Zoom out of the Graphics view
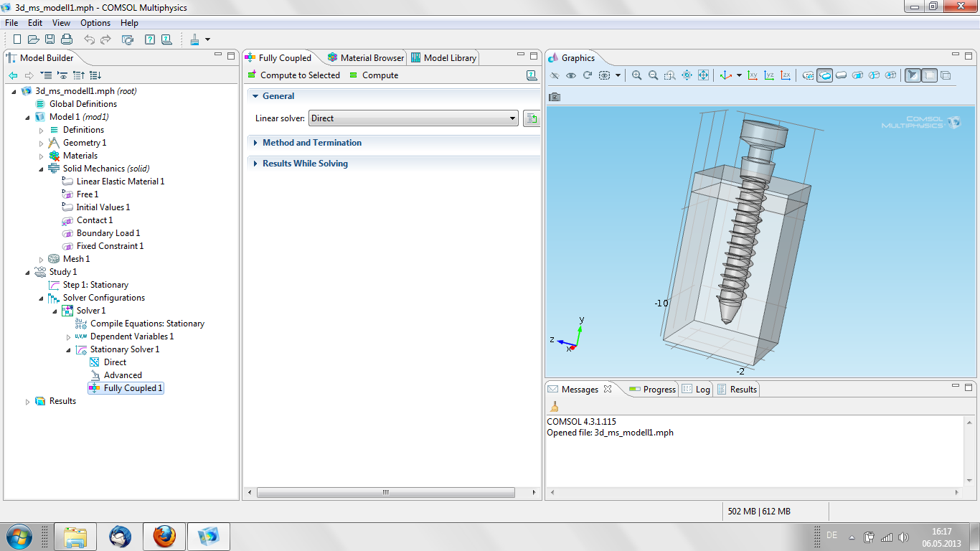980x551 pixels. 654,75
